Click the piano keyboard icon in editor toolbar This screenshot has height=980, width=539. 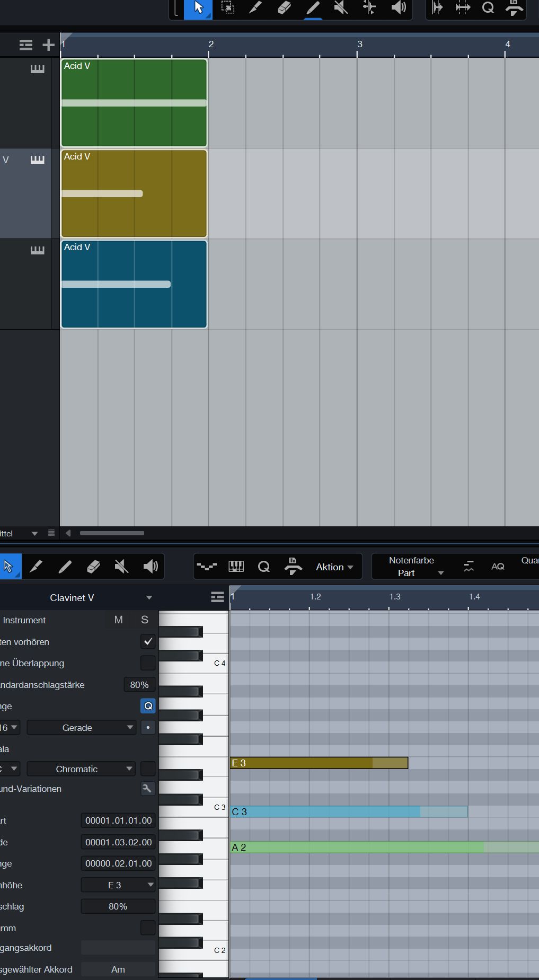coord(236,567)
